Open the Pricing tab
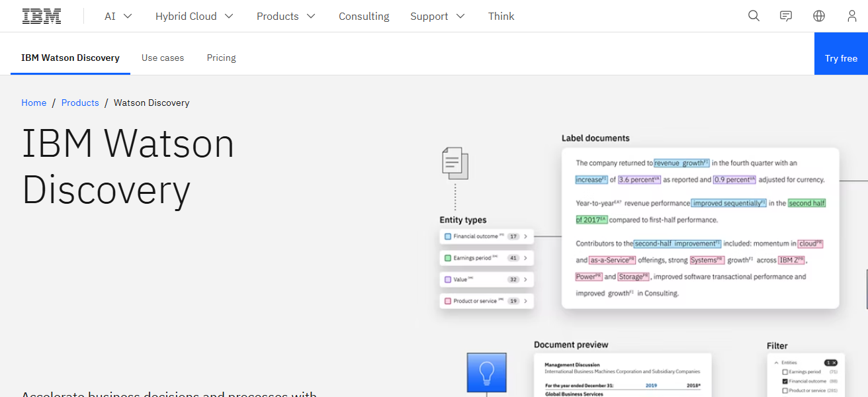Screen dimensions: 868x397 click(221, 58)
